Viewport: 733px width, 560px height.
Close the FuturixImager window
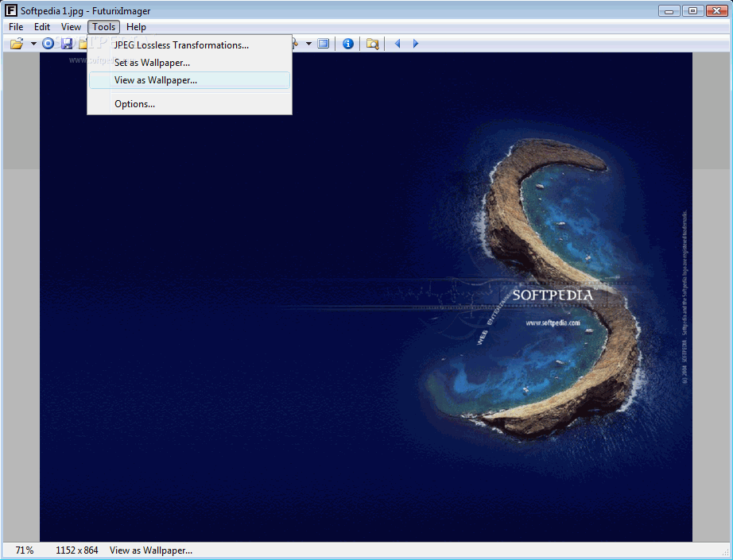tap(716, 10)
